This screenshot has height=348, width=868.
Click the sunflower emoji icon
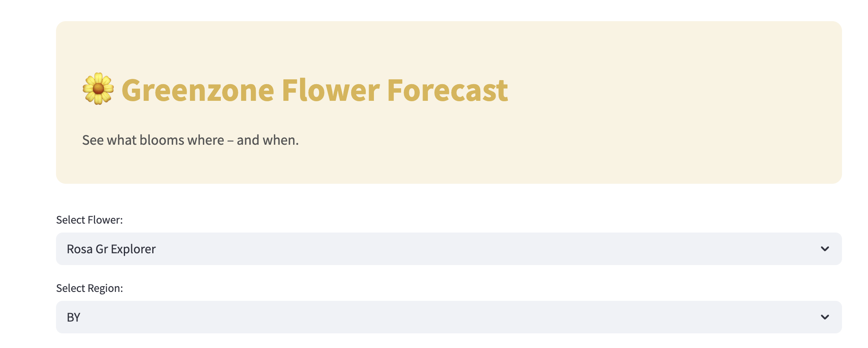click(98, 89)
